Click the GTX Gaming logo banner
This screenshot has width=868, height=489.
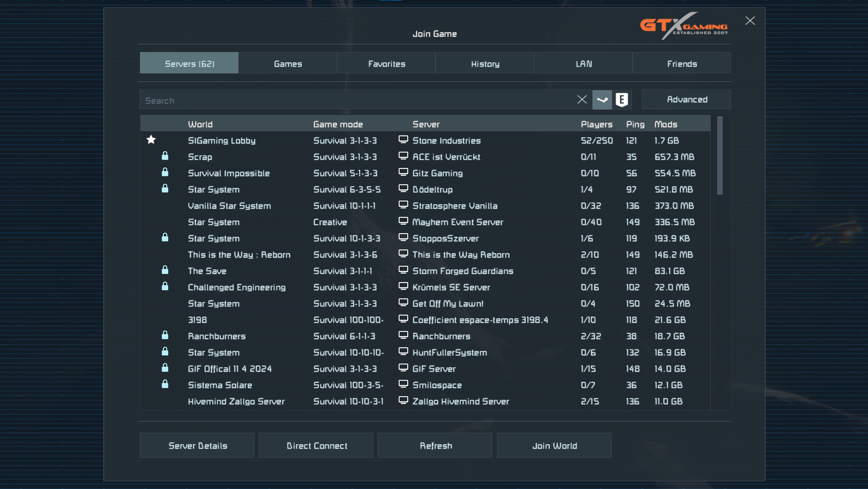[684, 26]
